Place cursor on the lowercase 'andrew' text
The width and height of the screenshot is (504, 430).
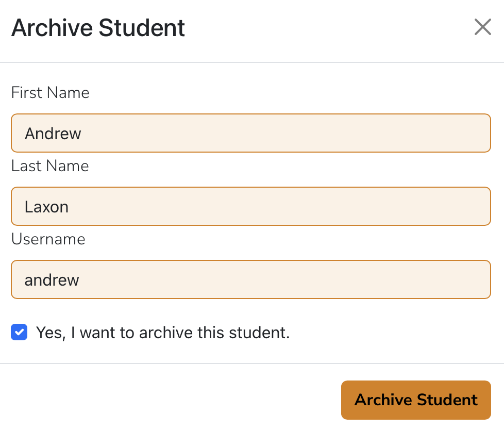52,280
